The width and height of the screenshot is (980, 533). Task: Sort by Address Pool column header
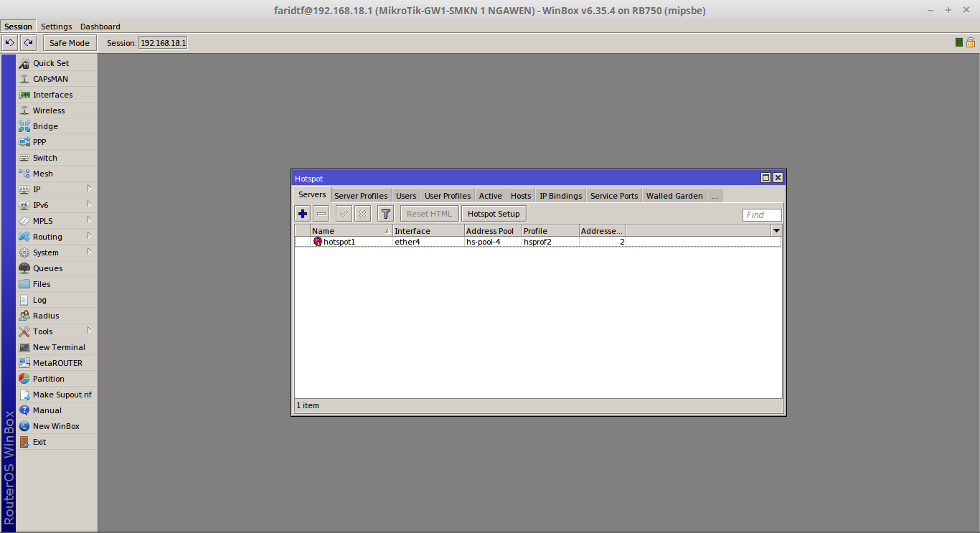(493, 231)
